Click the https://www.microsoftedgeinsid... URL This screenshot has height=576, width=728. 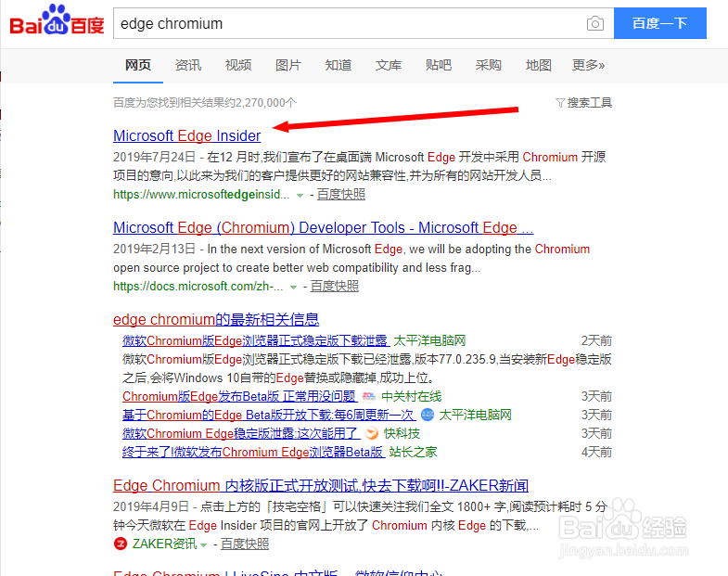point(201,194)
